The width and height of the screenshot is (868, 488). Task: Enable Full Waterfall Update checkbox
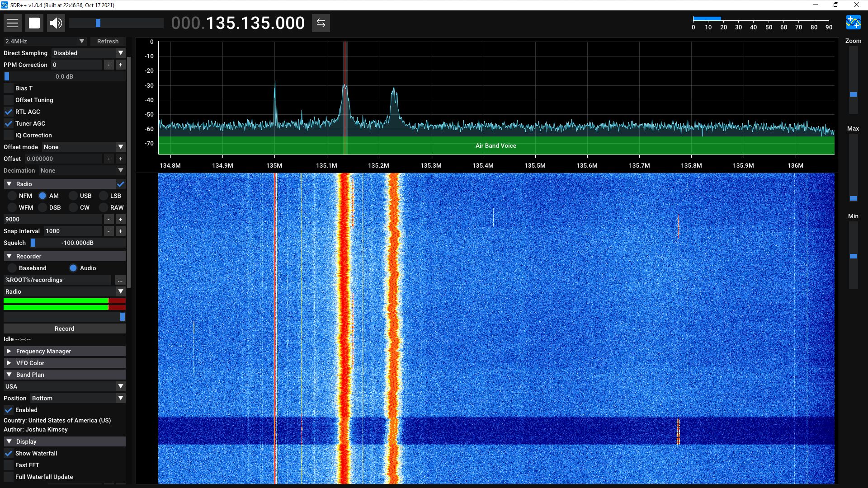tap(9, 477)
